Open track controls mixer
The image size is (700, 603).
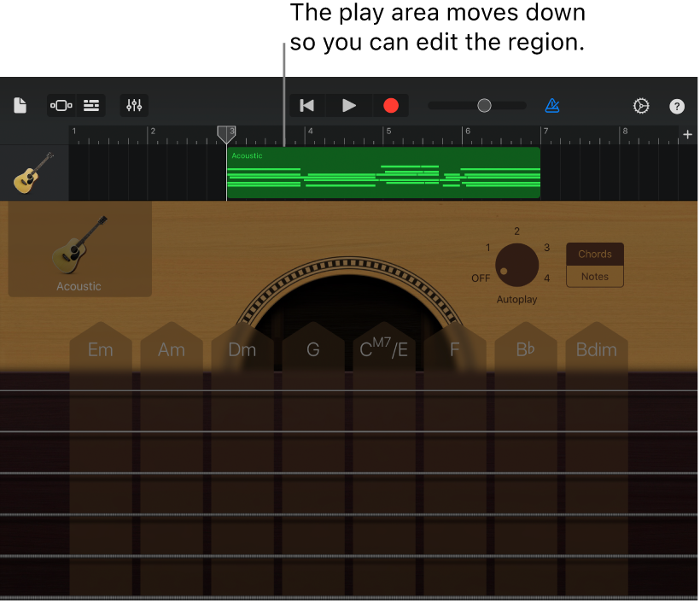134,106
